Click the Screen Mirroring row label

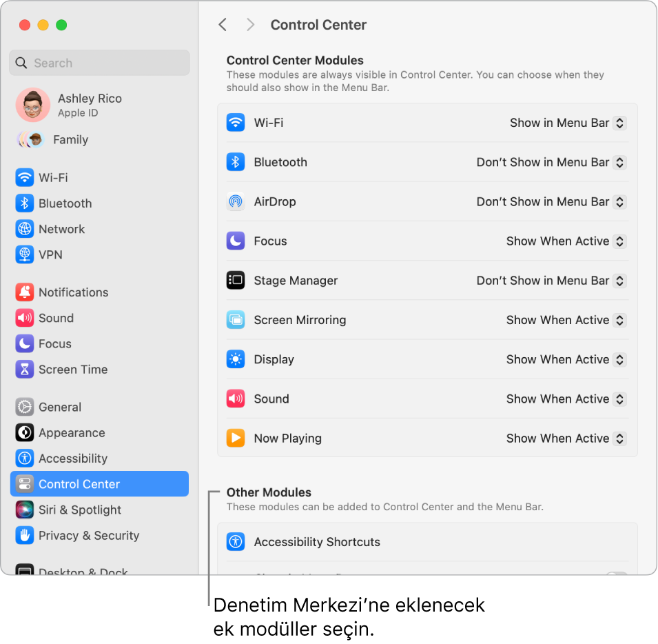click(300, 320)
